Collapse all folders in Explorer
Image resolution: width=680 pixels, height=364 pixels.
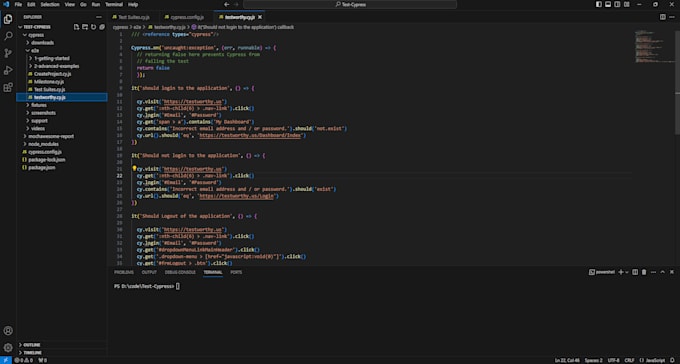[x=102, y=27]
